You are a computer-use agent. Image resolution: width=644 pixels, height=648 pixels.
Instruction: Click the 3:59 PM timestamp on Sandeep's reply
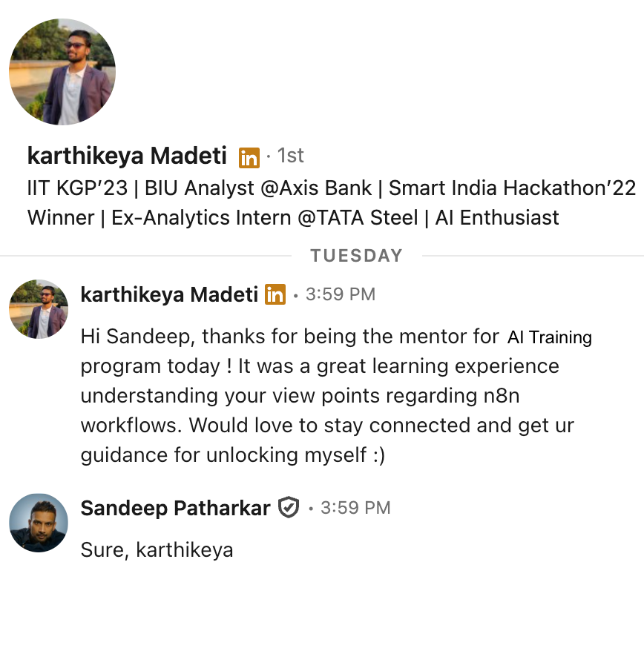[355, 508]
